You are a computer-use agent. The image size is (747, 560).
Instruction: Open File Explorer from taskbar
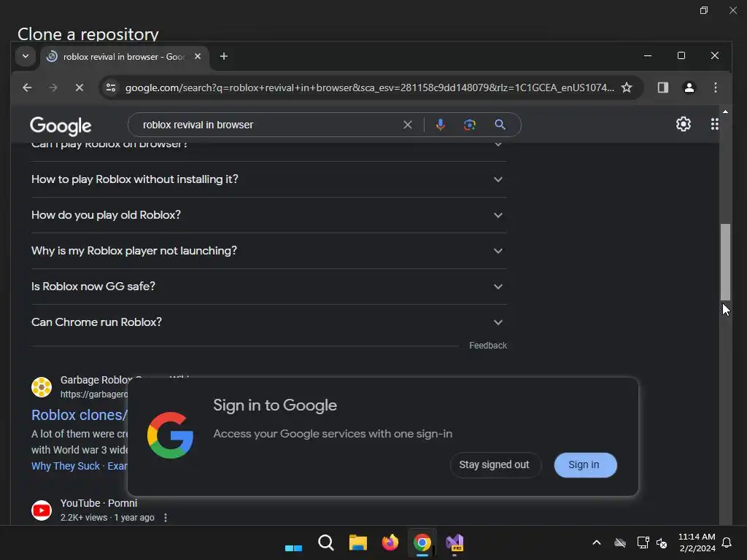357,542
